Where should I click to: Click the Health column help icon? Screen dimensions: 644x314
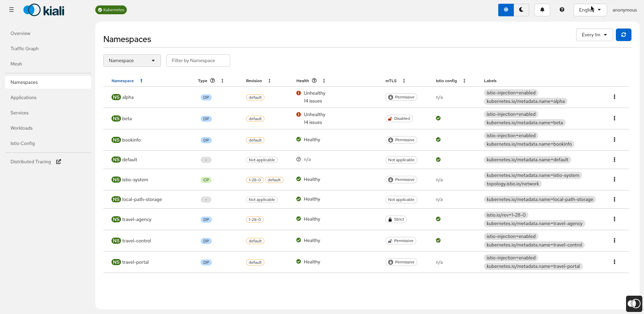(314, 80)
